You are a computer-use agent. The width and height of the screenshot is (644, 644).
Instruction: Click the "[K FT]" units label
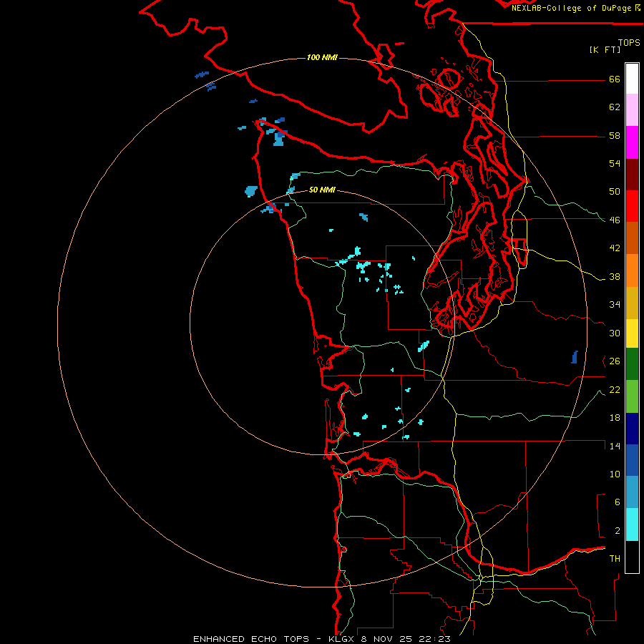pyautogui.click(x=605, y=49)
